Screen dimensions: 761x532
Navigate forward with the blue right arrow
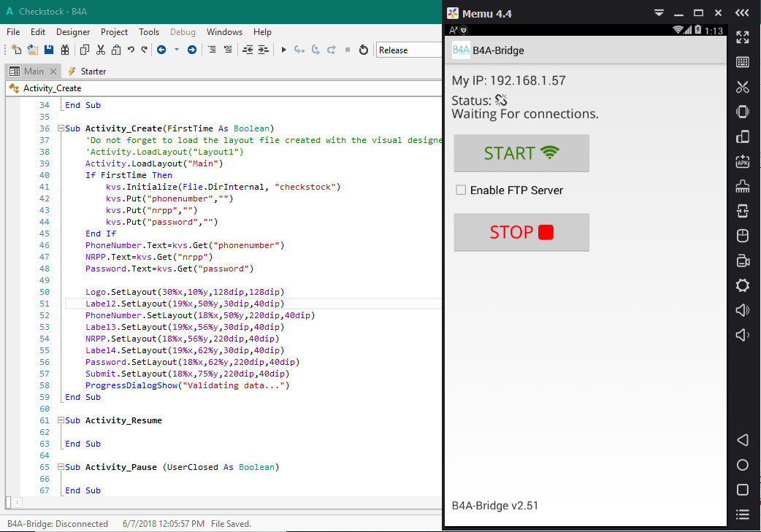tap(191, 50)
